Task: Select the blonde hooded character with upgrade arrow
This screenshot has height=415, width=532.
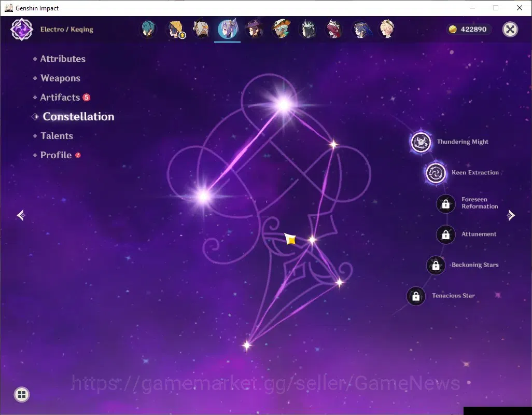Action: pos(175,29)
